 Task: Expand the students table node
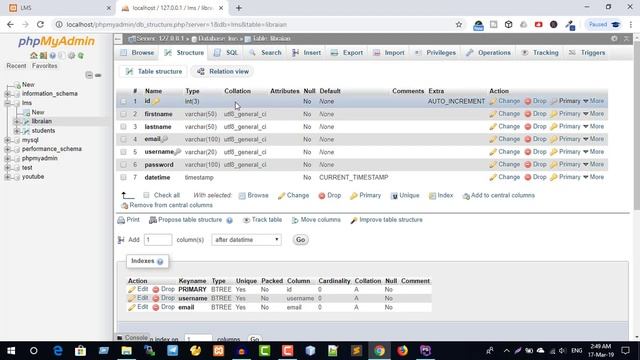coord(17,131)
